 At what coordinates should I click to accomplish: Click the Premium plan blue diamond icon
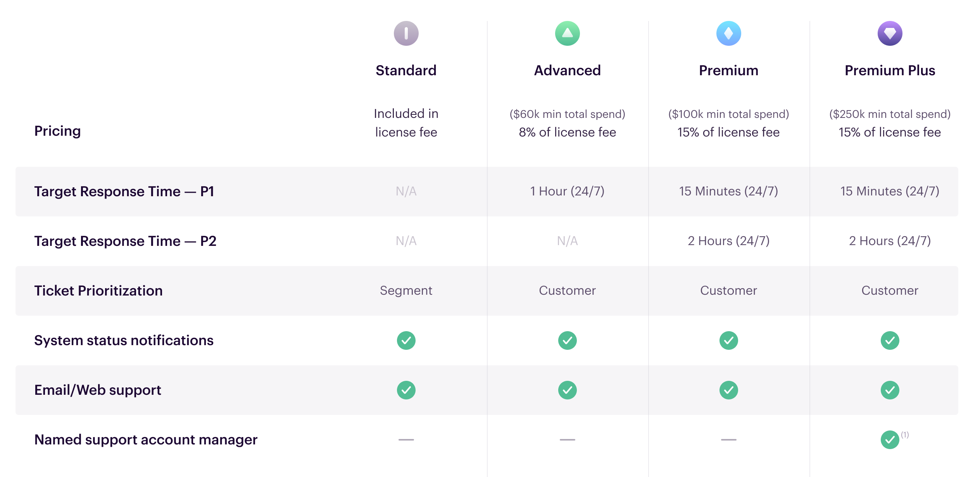coord(728,33)
